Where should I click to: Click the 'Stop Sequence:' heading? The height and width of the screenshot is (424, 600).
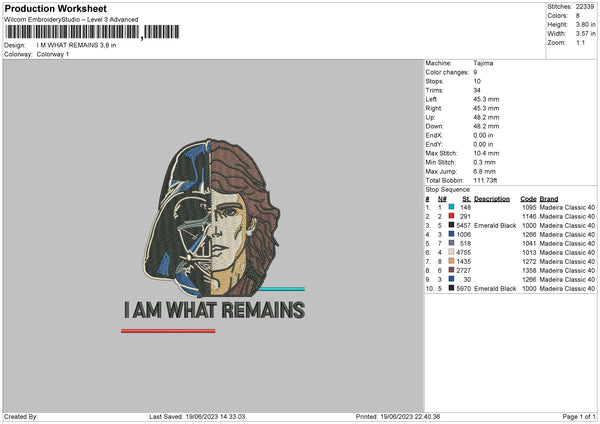[x=448, y=190]
